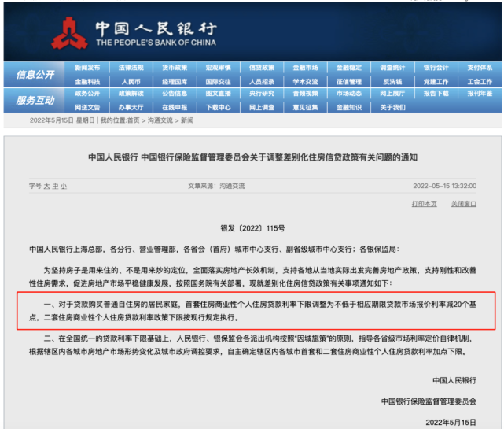
Task: Open the 网送文告 menu item
Action: point(87,108)
